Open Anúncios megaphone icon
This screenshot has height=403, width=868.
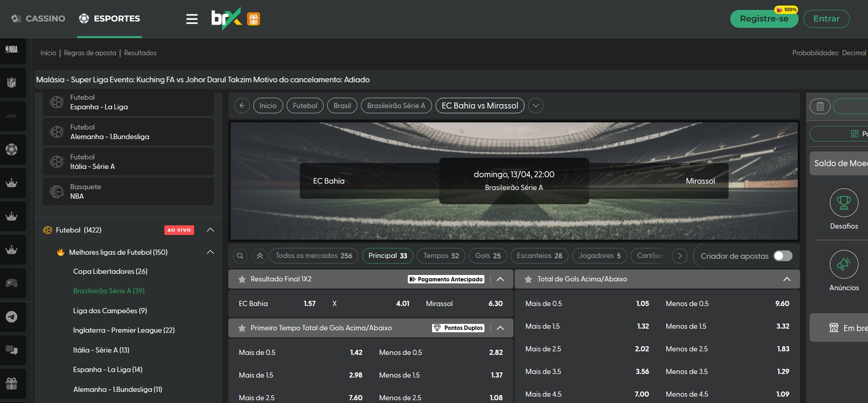(844, 264)
